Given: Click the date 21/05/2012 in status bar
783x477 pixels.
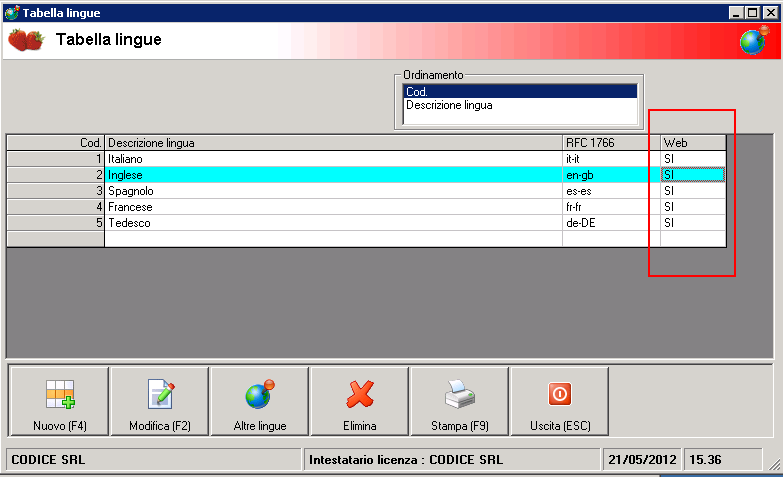Looking at the screenshot, I should [642, 460].
